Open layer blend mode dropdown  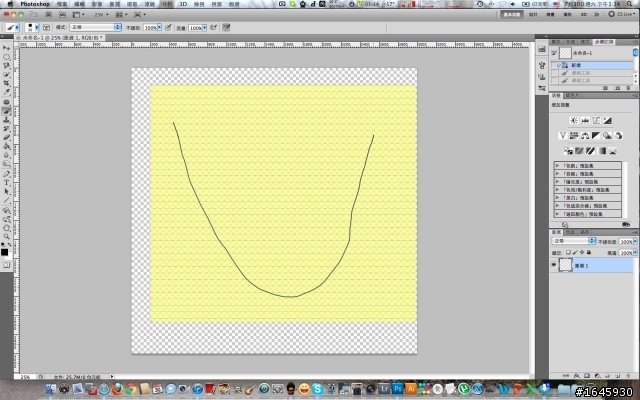coord(573,241)
